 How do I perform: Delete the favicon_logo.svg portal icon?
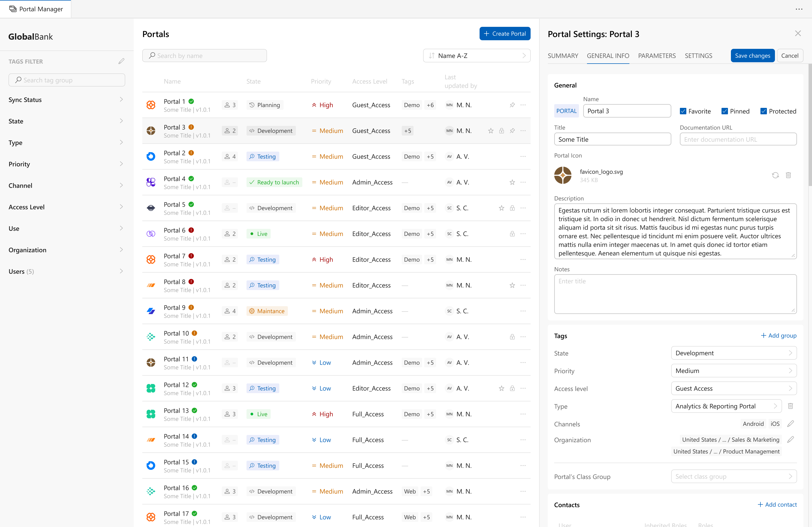[788, 175]
